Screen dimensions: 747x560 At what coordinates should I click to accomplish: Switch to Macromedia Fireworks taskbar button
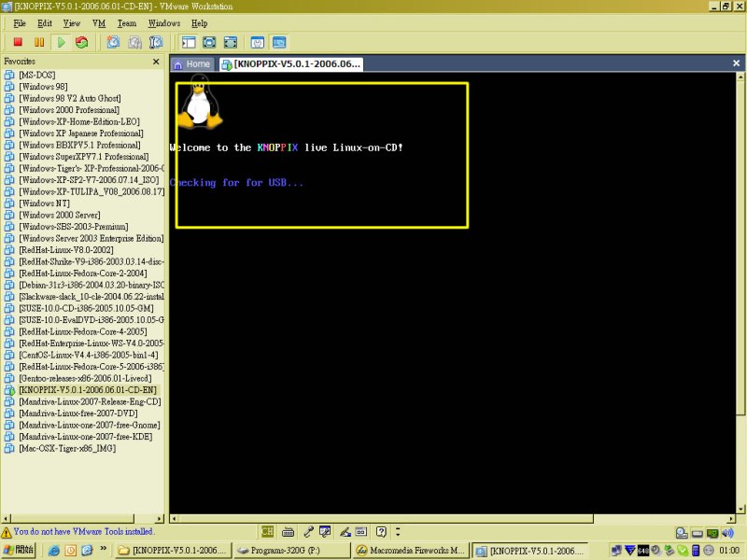click(x=411, y=551)
